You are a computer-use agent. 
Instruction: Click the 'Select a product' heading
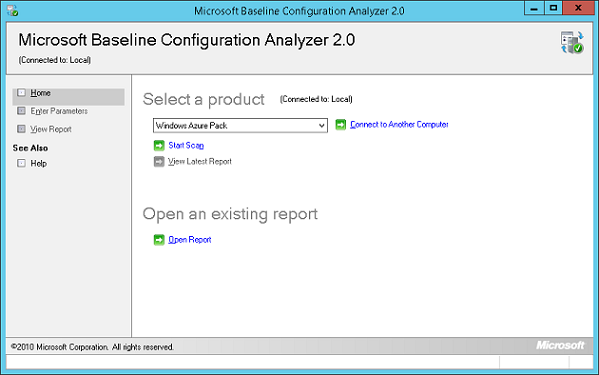(204, 100)
